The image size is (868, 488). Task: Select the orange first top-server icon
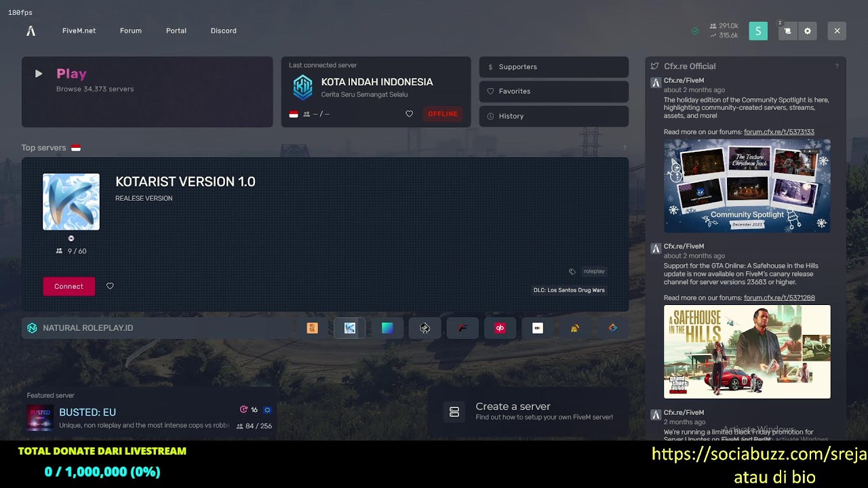[312, 328]
